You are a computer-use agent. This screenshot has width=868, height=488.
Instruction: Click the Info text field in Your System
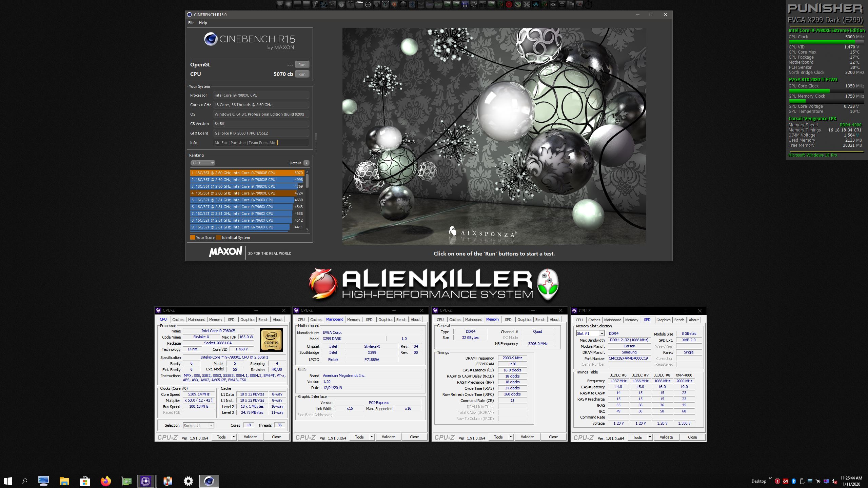[260, 143]
